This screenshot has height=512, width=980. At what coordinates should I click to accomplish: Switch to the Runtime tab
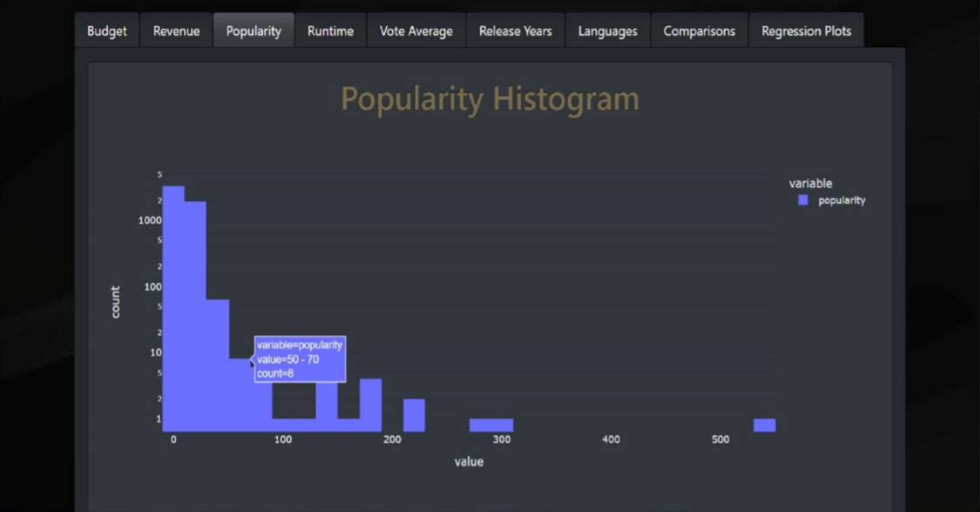330,31
